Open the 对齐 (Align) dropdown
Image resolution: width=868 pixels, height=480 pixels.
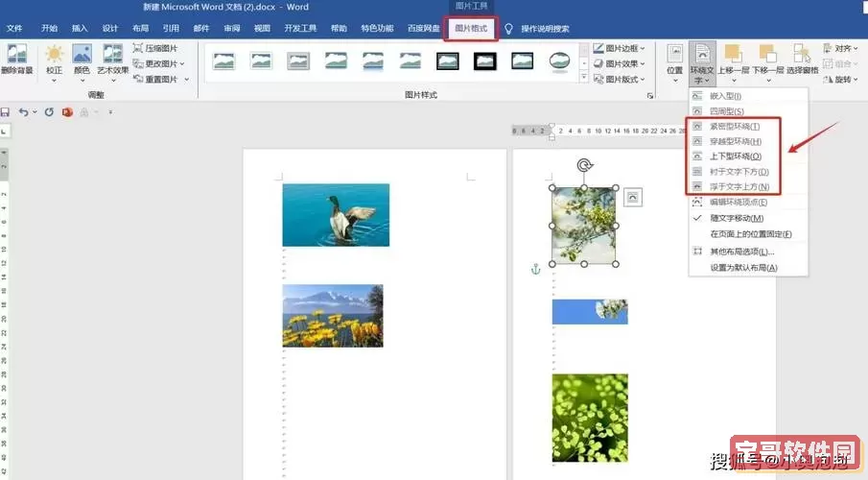point(840,48)
